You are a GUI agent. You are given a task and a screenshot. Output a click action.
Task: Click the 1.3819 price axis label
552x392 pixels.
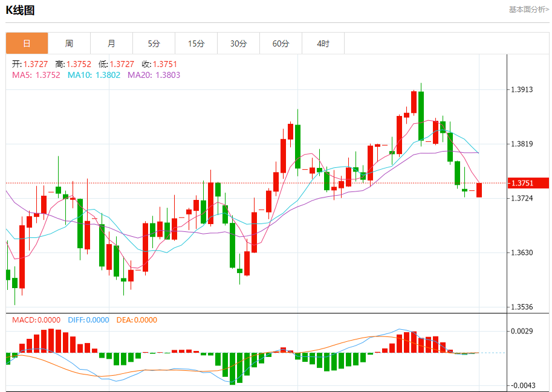(522, 144)
